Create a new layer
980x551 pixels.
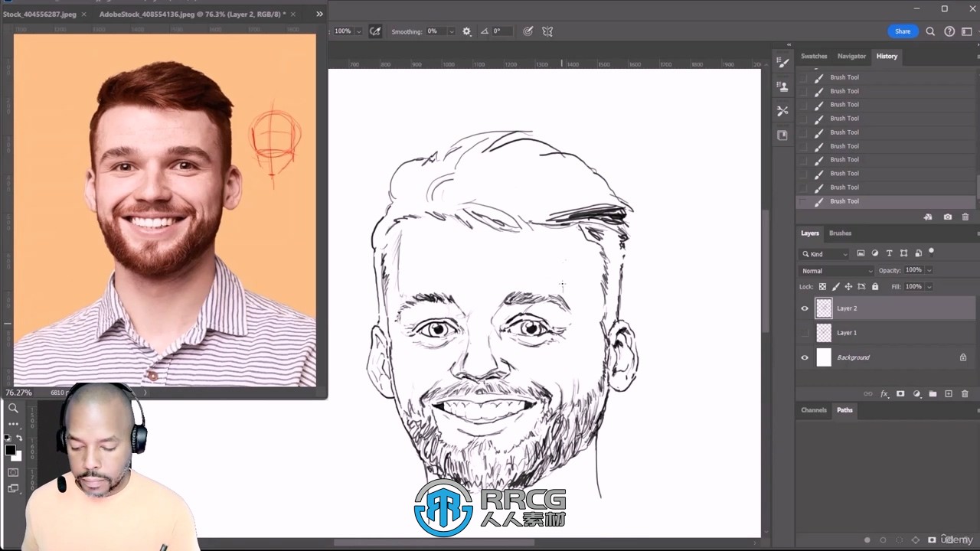949,394
